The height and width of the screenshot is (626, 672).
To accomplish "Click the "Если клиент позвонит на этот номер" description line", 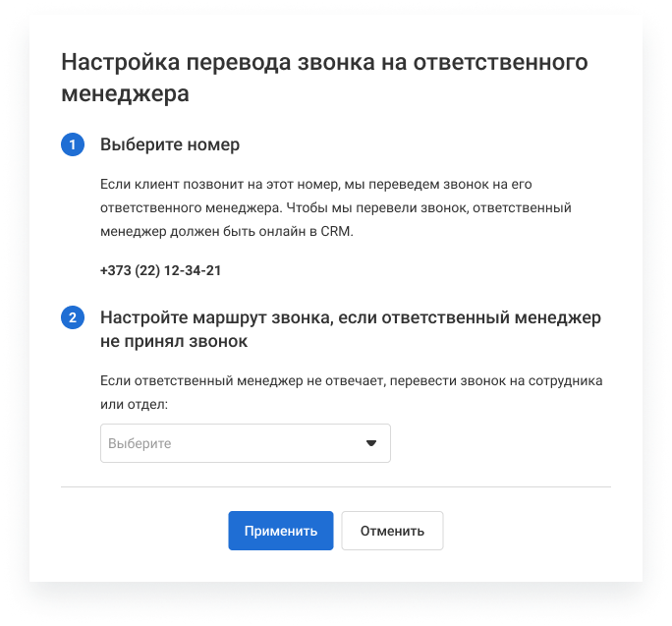I will [315, 185].
